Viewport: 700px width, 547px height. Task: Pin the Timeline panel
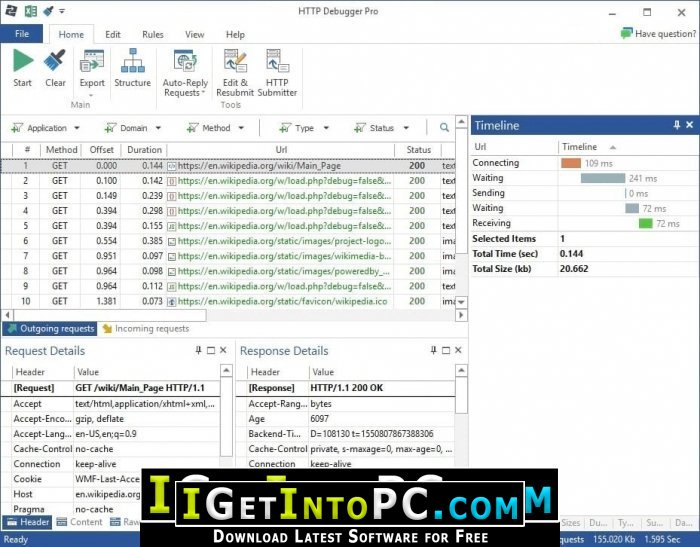click(676, 126)
